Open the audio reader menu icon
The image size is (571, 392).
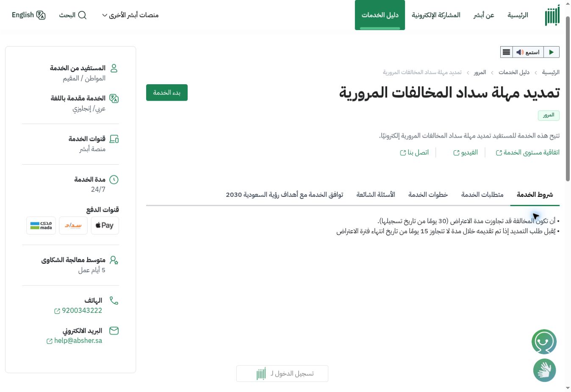[506, 52]
